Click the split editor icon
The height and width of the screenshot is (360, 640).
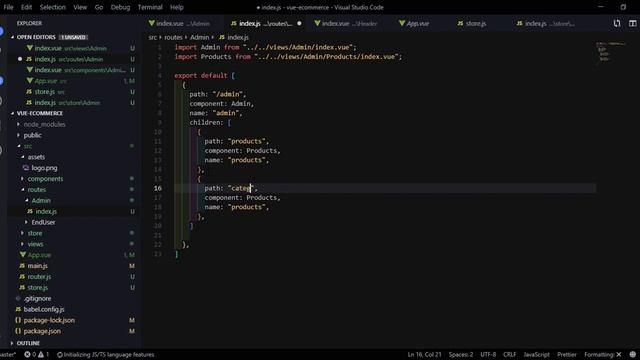tap(633, 24)
